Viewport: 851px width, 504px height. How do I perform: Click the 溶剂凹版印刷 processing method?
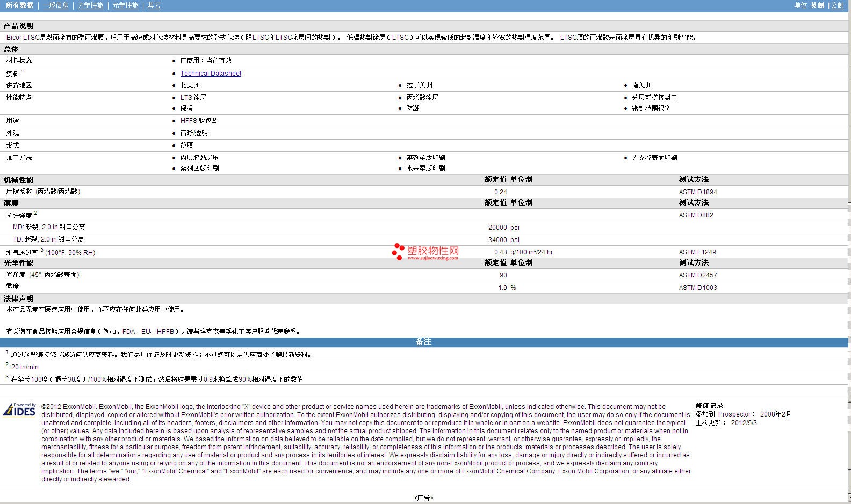(x=200, y=169)
